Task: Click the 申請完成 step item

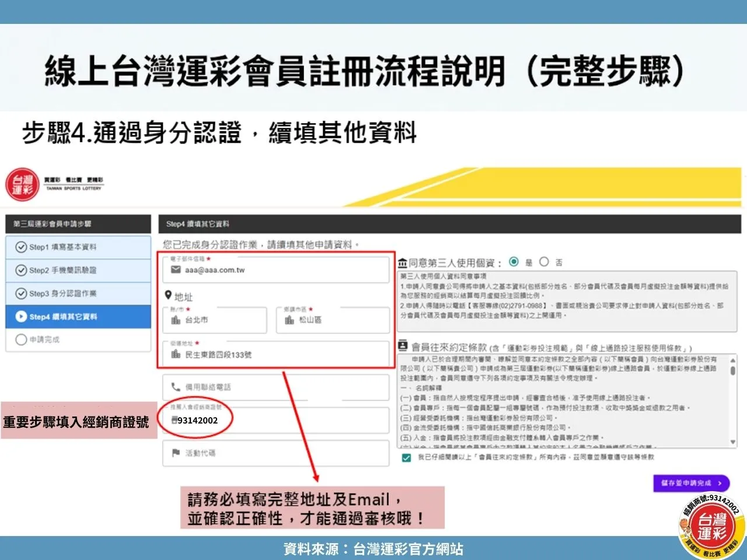Action: pos(78,339)
